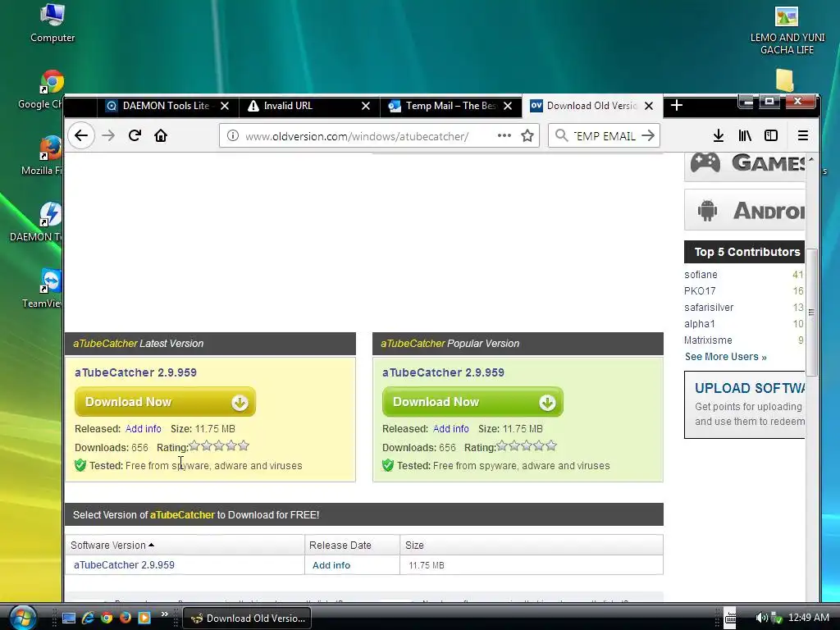Open the Windows Start orb
This screenshot has height=630, width=840.
tap(22, 617)
